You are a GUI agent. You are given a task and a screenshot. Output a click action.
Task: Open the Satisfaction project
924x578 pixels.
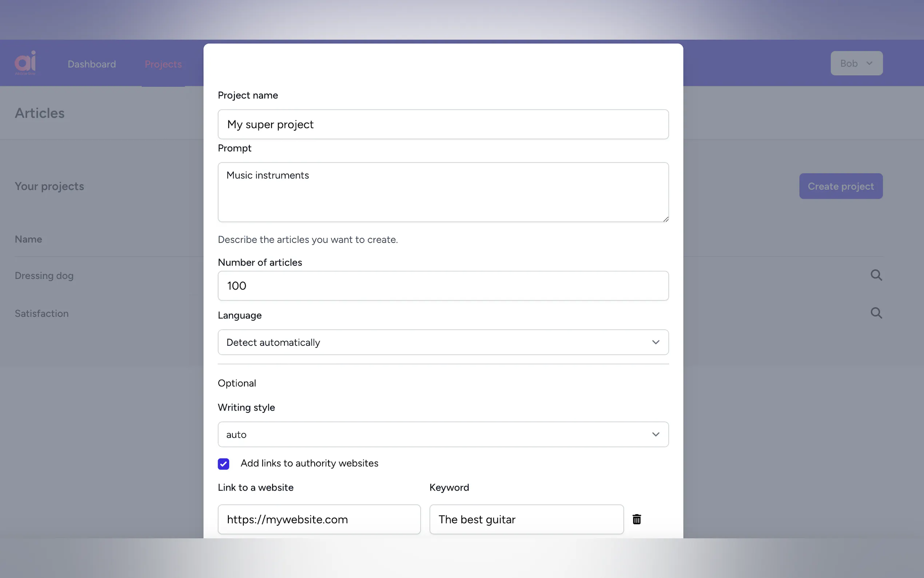tap(41, 313)
